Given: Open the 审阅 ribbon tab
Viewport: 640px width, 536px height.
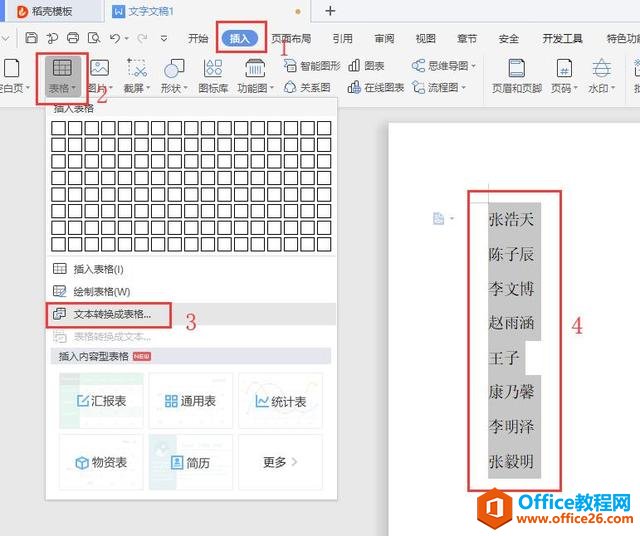Looking at the screenshot, I should point(384,39).
